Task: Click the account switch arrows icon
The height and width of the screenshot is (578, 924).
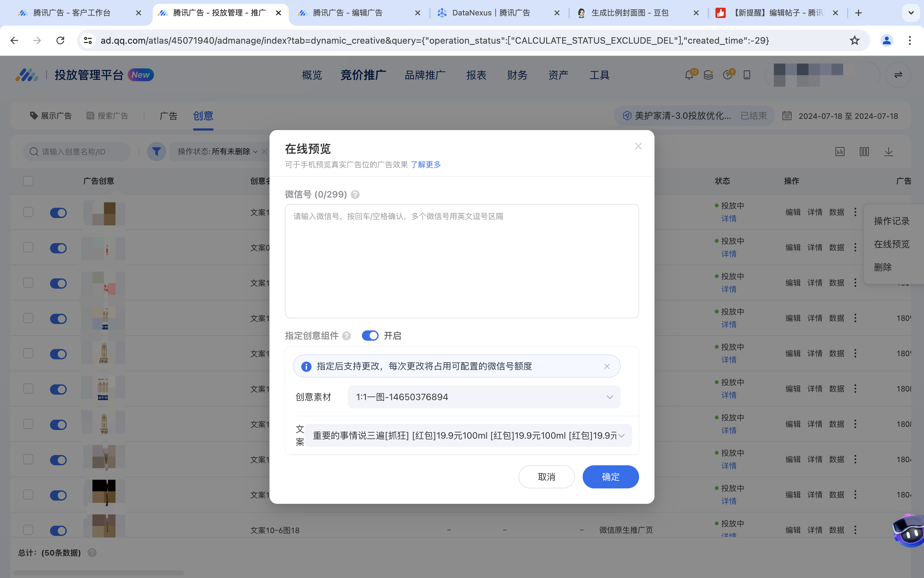Action: point(898,75)
